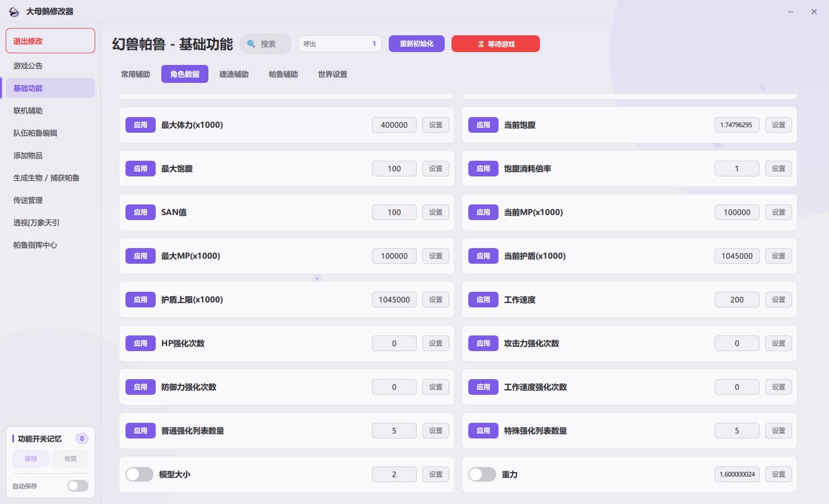Toggle the 模型大小 switch

click(x=139, y=474)
